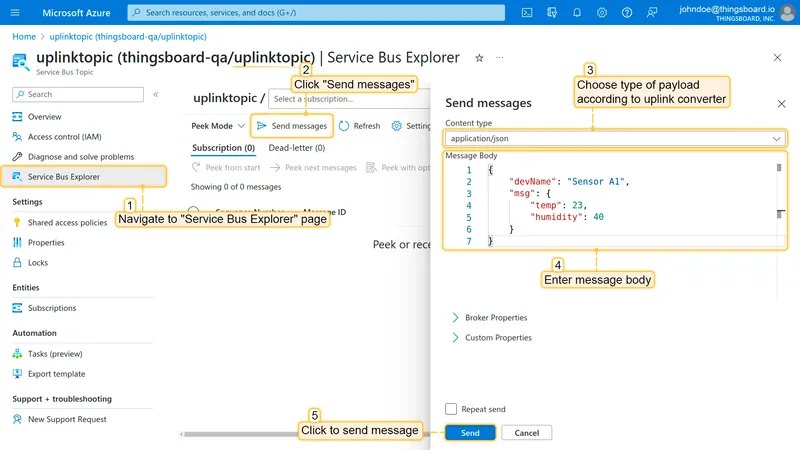Click Peek from start button

point(226,167)
